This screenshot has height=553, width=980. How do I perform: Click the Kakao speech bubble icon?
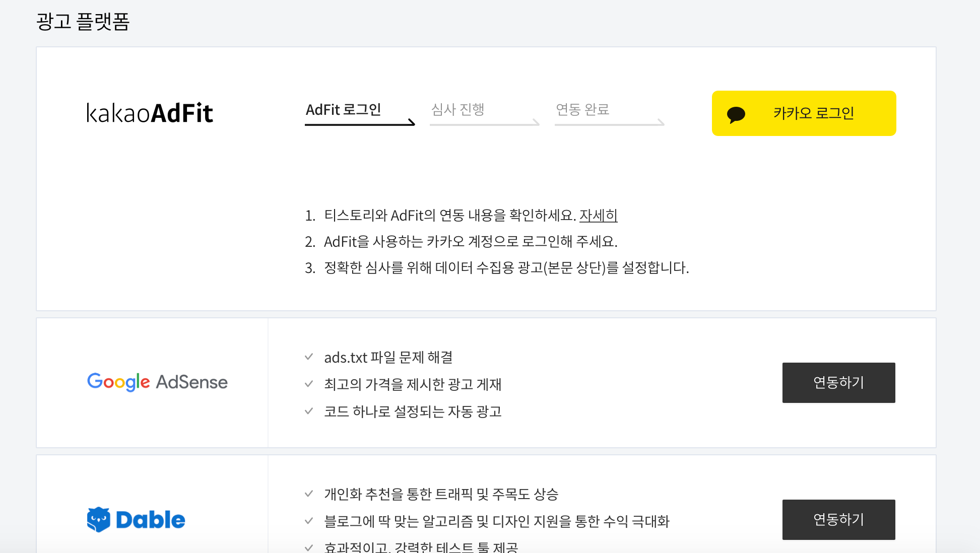736,114
